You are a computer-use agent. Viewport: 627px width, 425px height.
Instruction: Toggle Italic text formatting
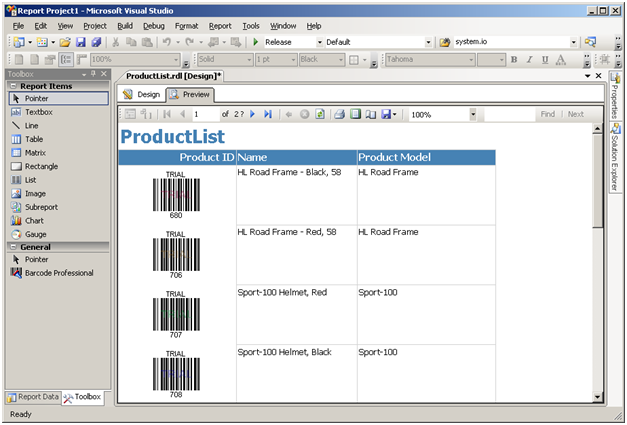tap(529, 60)
